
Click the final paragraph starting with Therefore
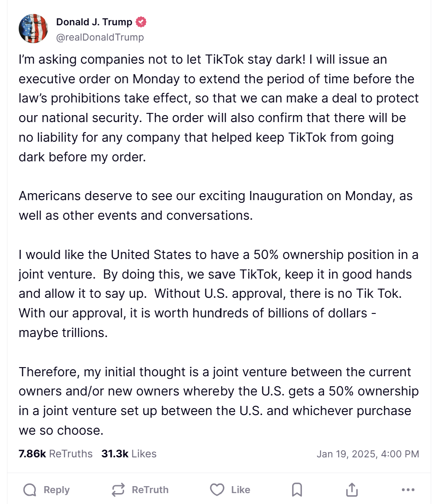click(219, 401)
